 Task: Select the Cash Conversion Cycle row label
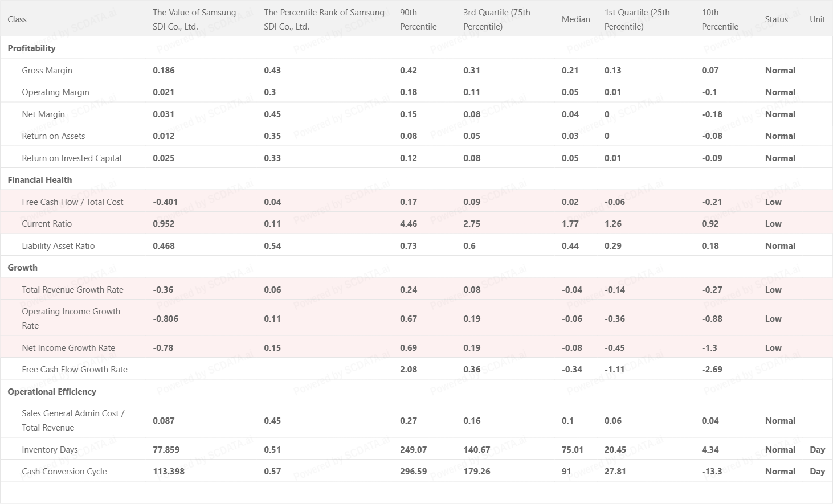click(x=64, y=472)
